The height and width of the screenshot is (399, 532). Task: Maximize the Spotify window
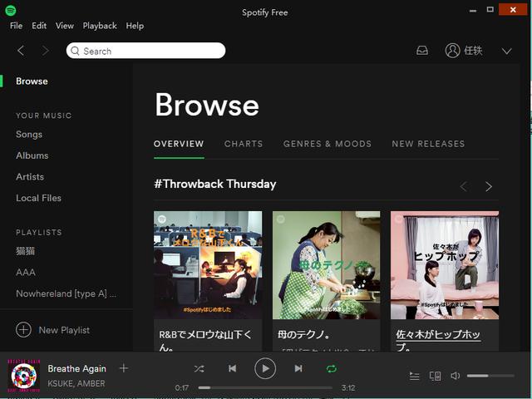(x=490, y=9)
